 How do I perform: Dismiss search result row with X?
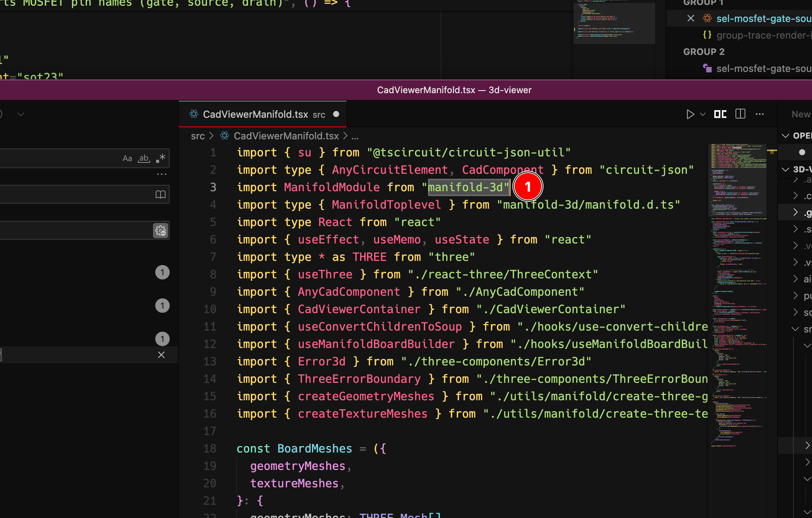[x=161, y=355]
